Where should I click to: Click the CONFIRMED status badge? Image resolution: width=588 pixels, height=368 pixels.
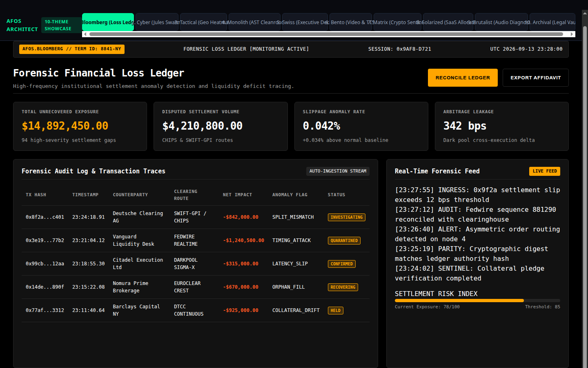point(342,264)
